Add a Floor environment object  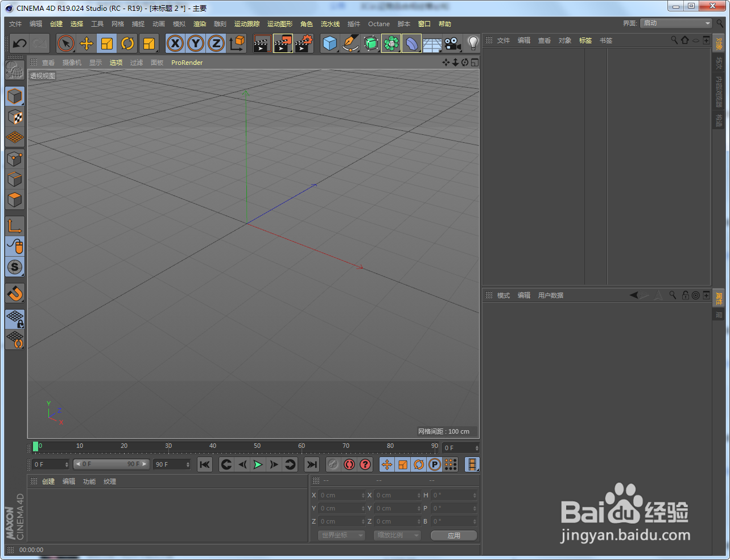432,44
